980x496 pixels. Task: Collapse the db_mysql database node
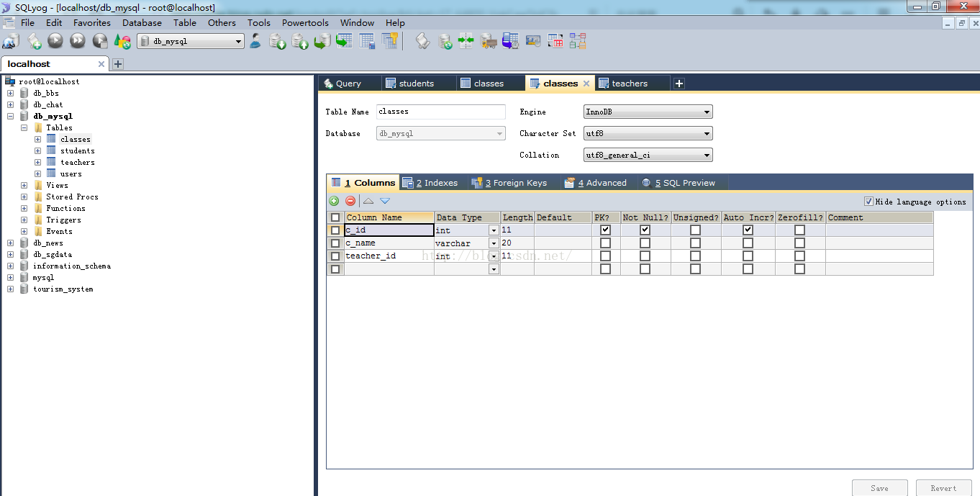[10, 116]
